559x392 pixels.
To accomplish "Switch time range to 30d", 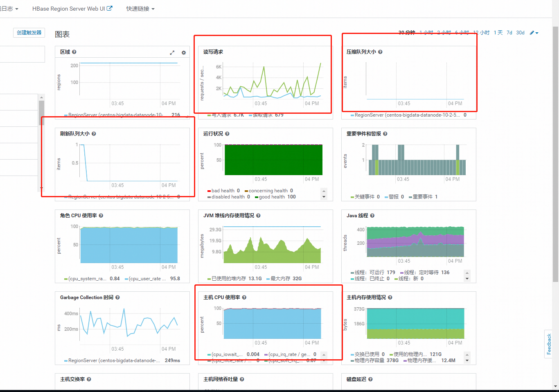I will 520,33.
